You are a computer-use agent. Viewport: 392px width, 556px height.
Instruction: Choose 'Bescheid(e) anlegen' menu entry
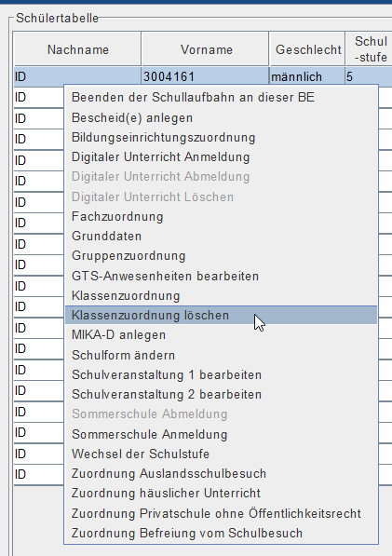[x=221, y=117]
